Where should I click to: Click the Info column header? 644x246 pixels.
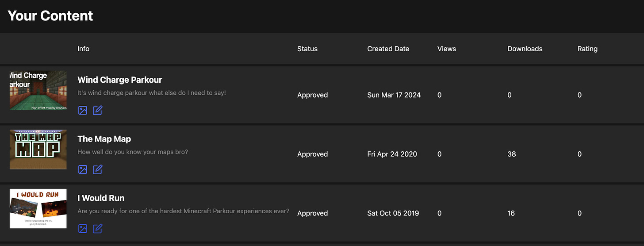pyautogui.click(x=83, y=49)
